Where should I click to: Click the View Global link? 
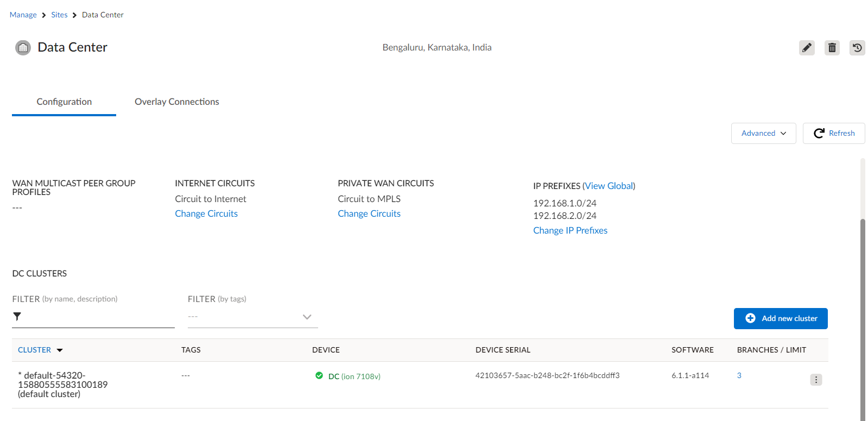point(609,186)
